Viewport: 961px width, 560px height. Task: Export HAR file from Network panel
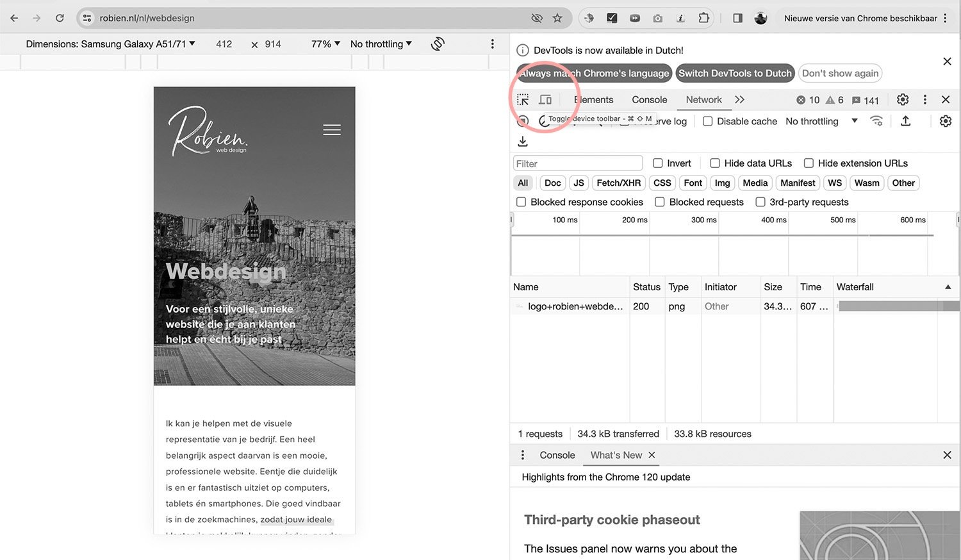906,121
